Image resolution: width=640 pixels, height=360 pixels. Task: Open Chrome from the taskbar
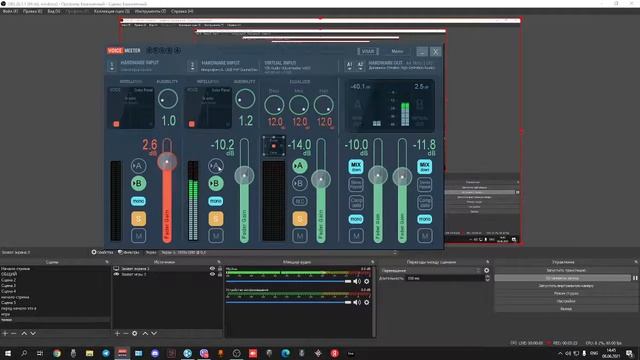click(57, 353)
